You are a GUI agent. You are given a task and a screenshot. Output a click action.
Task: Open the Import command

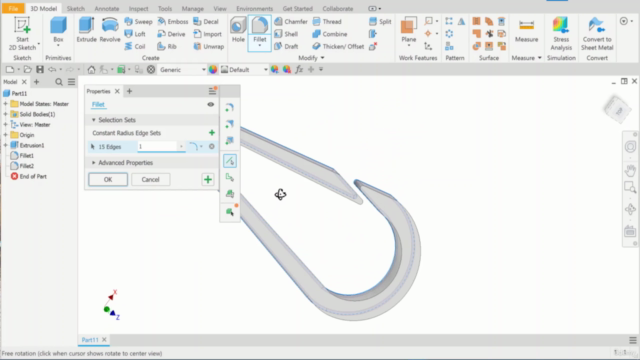pos(208,34)
